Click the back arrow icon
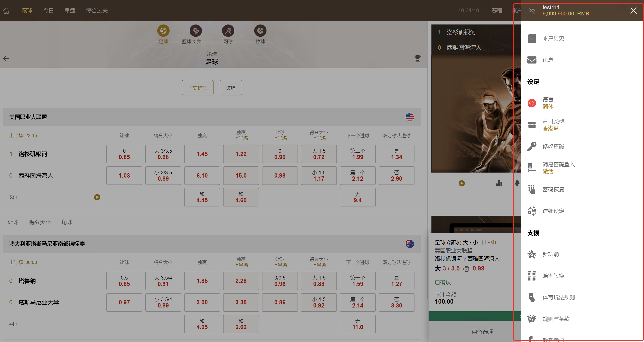This screenshot has width=644, height=342. [x=6, y=58]
